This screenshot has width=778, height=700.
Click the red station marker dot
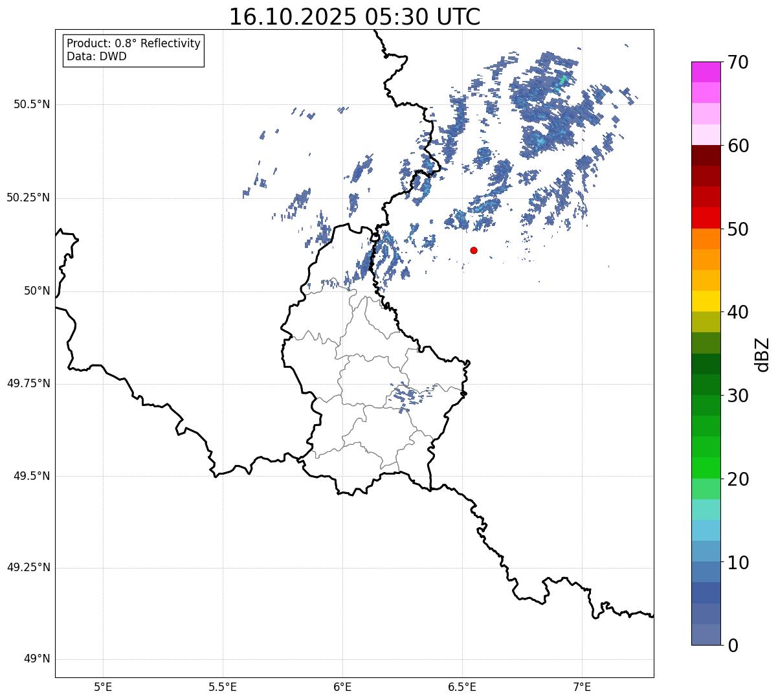click(474, 250)
